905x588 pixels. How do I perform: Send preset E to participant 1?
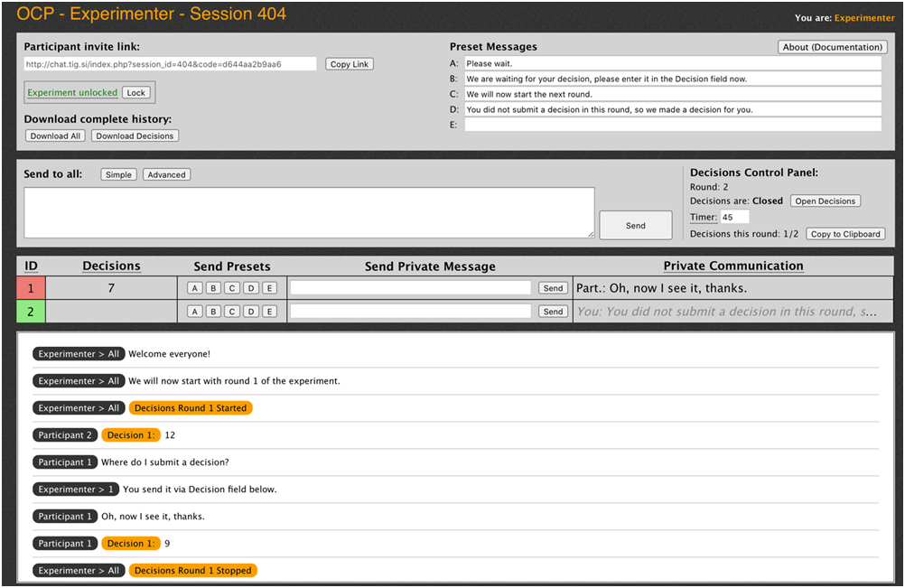pyautogui.click(x=269, y=288)
